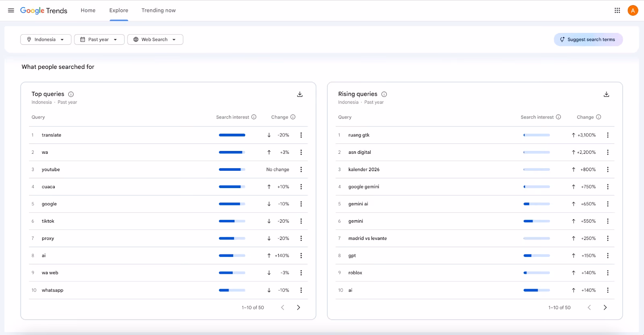Open the Indonesia region dropdown
The width and height of the screenshot is (644, 335).
(46, 39)
